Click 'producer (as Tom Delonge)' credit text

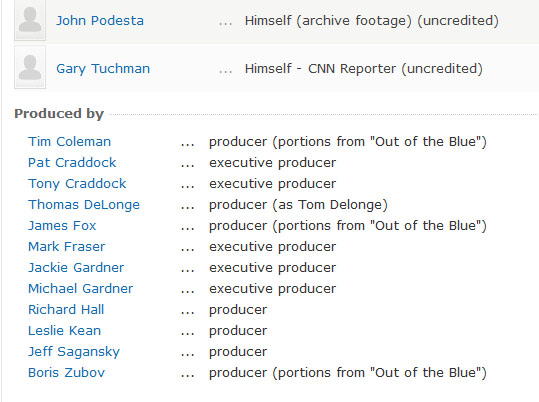click(298, 205)
